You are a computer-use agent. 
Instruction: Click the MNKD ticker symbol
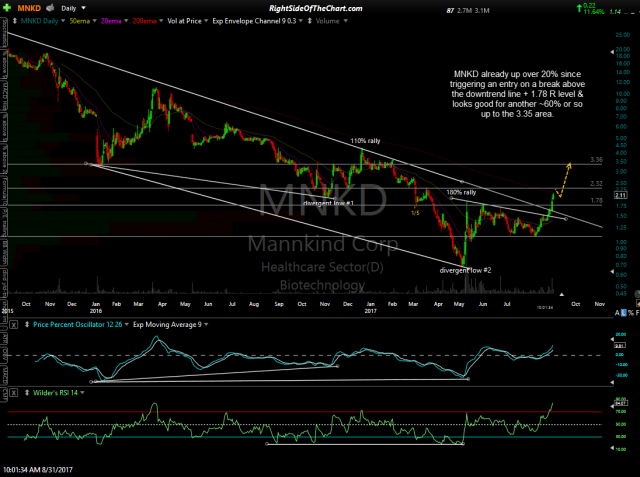(x=29, y=8)
